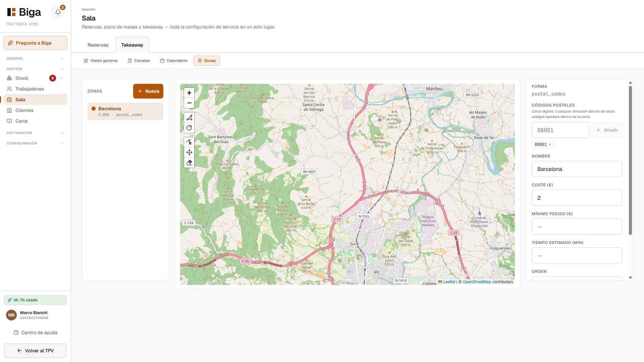Click the TRATTORIA-DEMO label
Screen dimensions: 644x362
22,24
